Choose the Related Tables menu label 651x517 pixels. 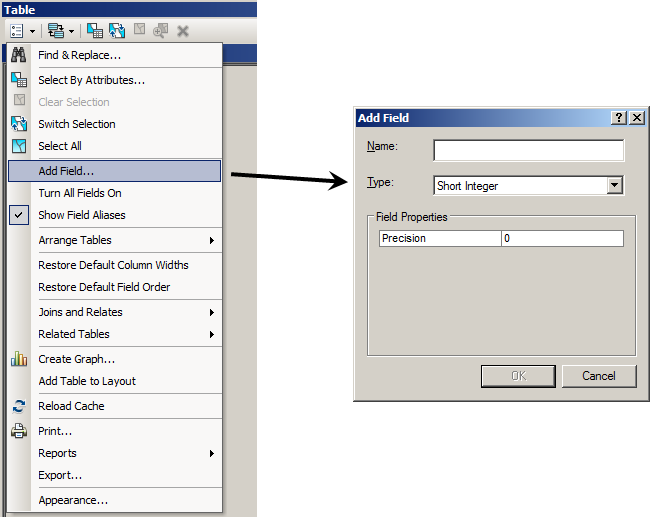[x=74, y=334]
